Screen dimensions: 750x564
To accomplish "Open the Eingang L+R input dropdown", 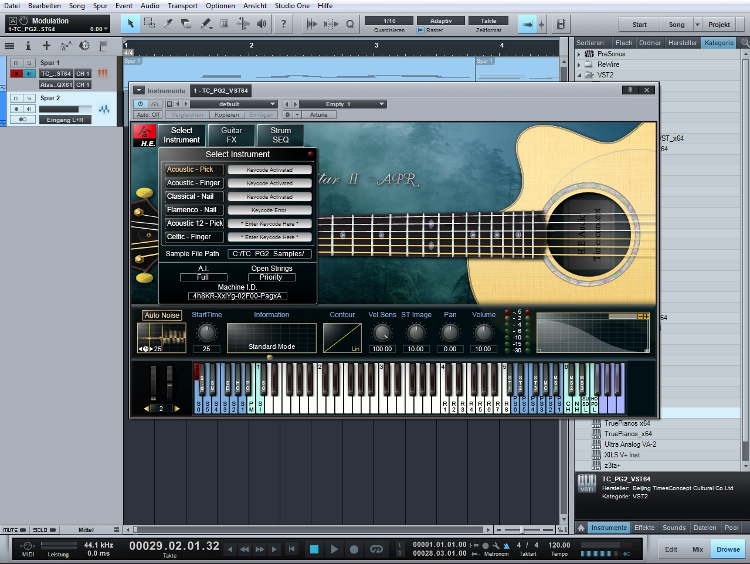I will [x=65, y=120].
